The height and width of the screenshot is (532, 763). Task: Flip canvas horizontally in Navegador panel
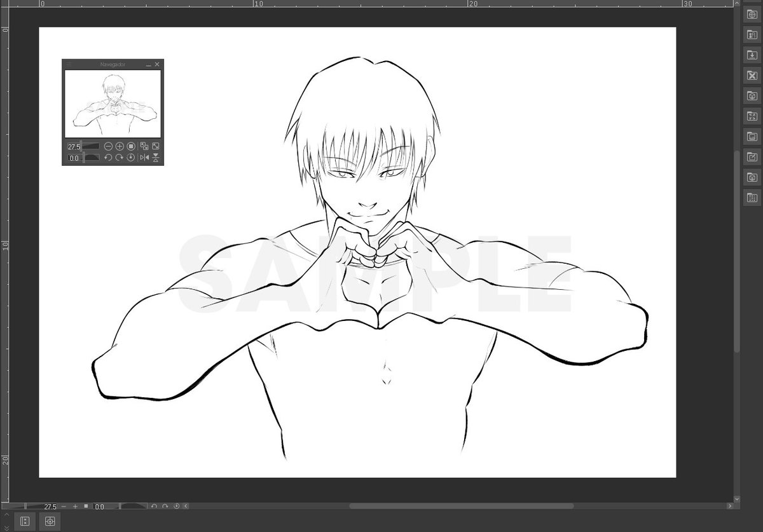point(144,158)
